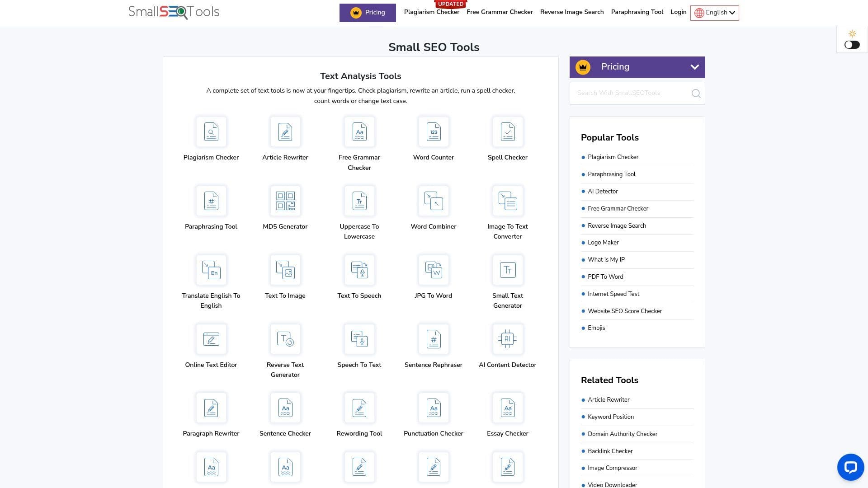This screenshot has height=488, width=868.
Task: Click Login in the top navigation
Action: point(678,12)
